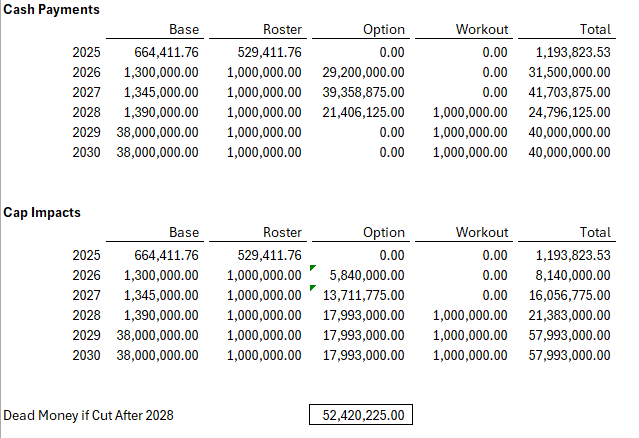Select the 2028 cap total 21,383,000.00
Viewport: 639px width, 438px height.
pos(569,315)
